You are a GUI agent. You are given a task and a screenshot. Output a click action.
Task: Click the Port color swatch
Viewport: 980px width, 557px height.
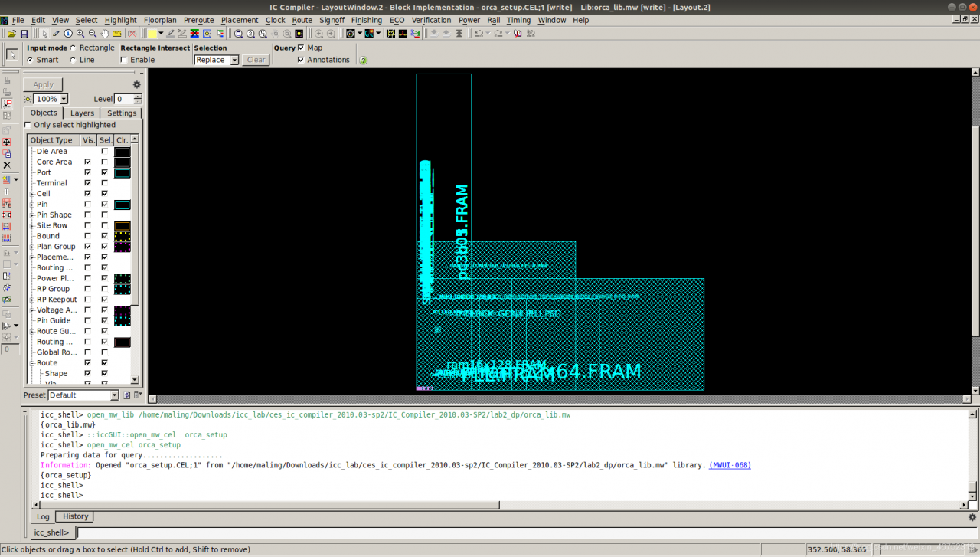[122, 172]
